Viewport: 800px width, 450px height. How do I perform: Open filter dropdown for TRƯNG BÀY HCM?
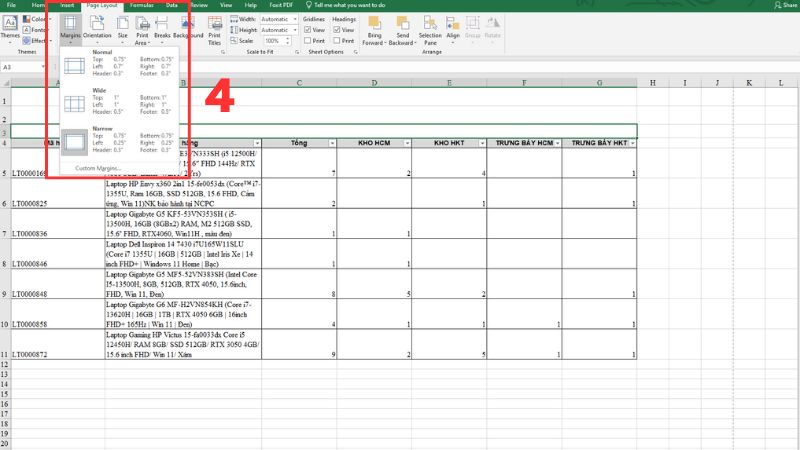pos(558,143)
